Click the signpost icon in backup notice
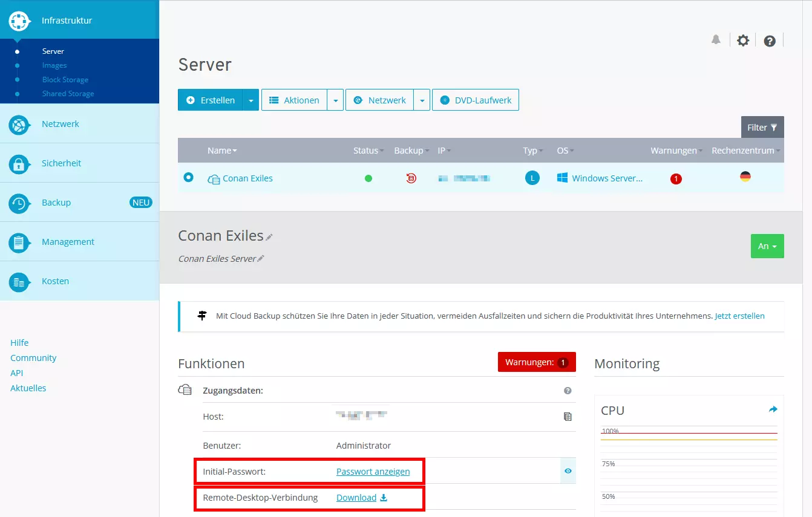The height and width of the screenshot is (517, 812). tap(202, 316)
